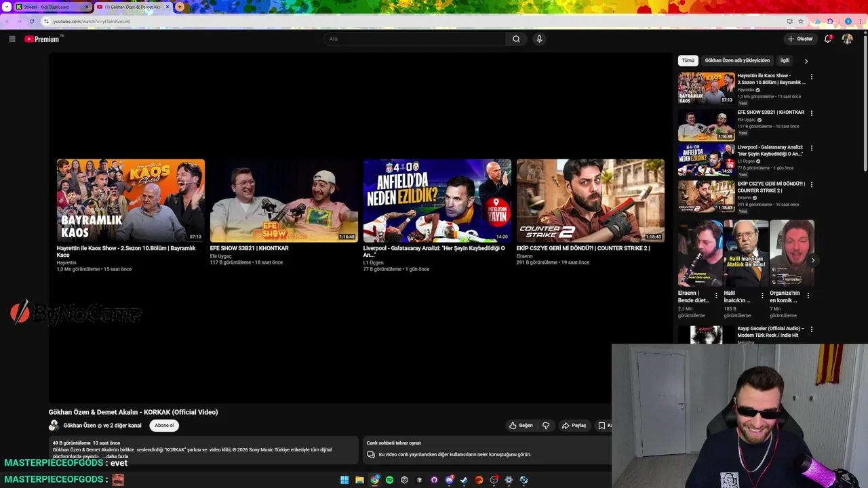Open Counter Strike 2 end-screen thumbnail
This screenshot has width=868, height=488.
point(591,201)
